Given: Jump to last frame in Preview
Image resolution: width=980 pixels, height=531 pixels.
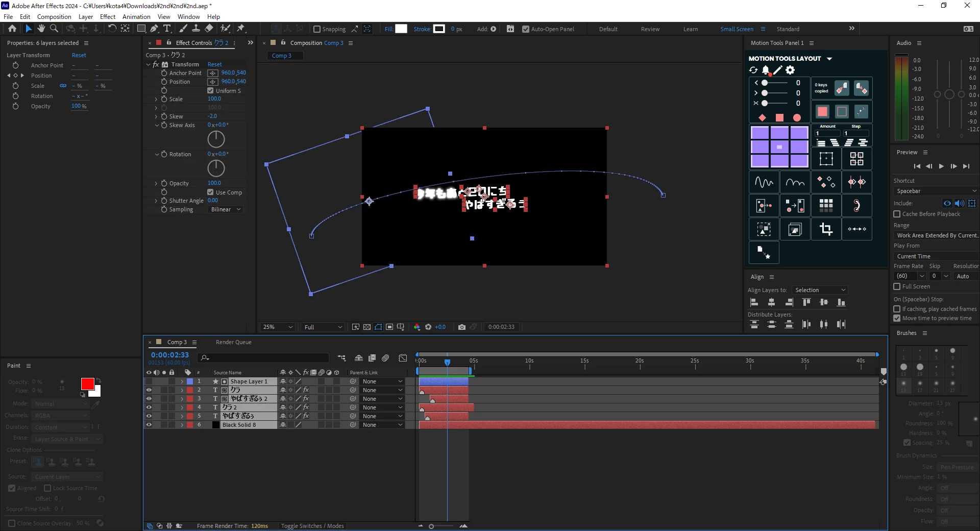Looking at the screenshot, I should coord(966,166).
